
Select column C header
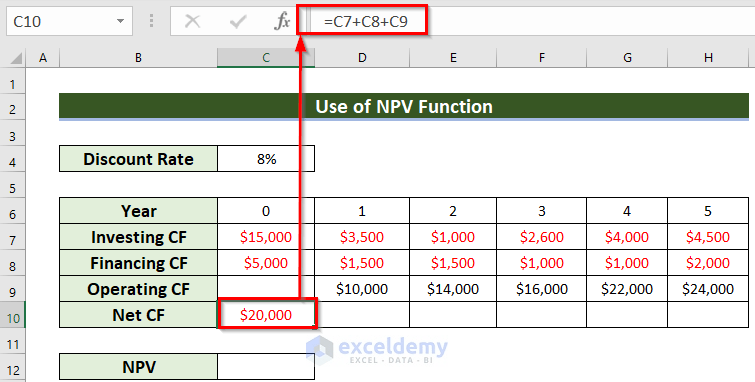[x=266, y=58]
